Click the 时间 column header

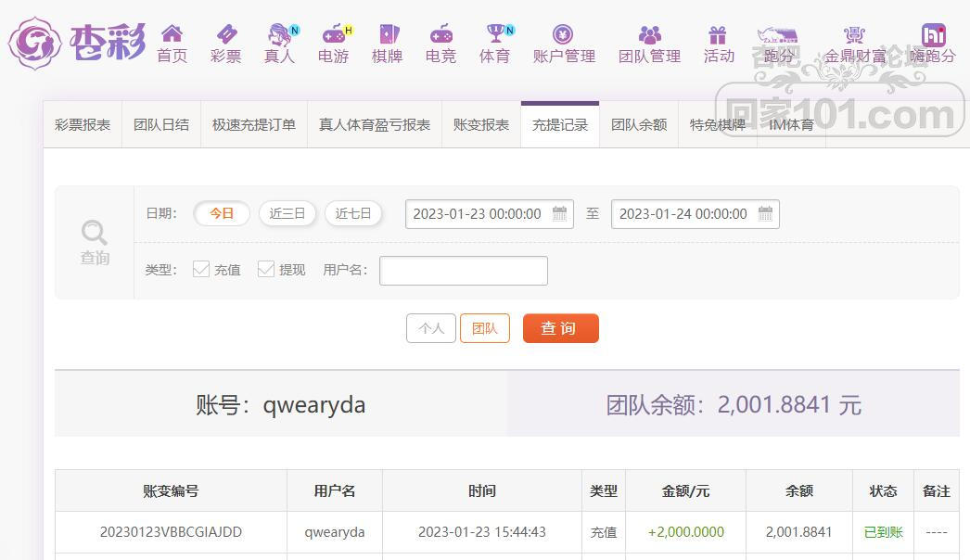[482, 490]
